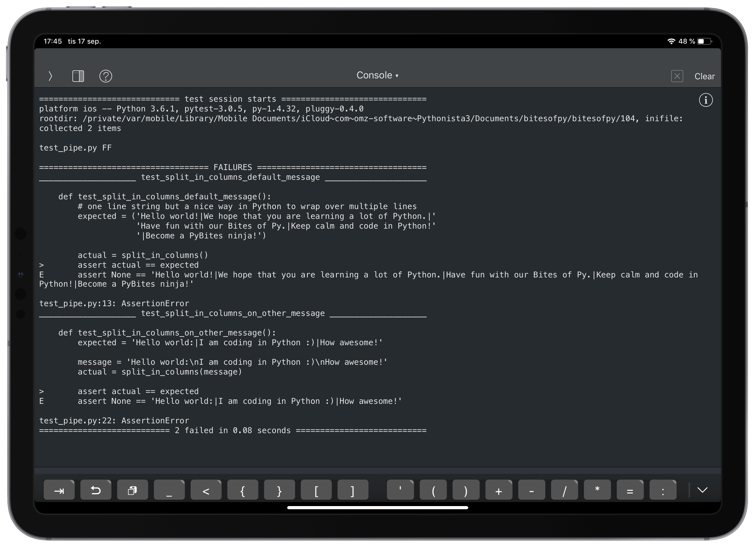Image resolution: width=756 pixels, height=548 pixels.
Task: Open the sidebar panel layout icon
Action: 78,76
